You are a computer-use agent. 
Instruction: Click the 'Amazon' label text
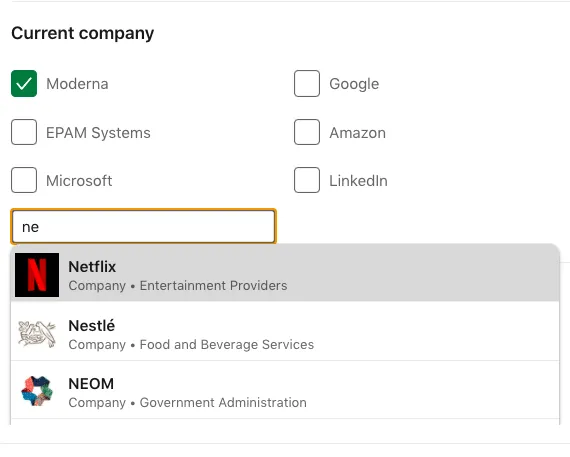tap(357, 133)
